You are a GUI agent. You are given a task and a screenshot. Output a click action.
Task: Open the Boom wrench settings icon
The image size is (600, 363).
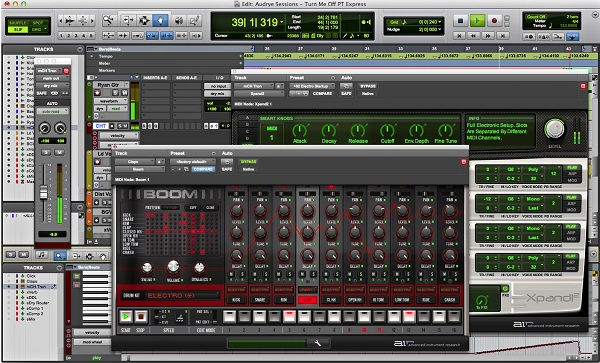pos(318,343)
